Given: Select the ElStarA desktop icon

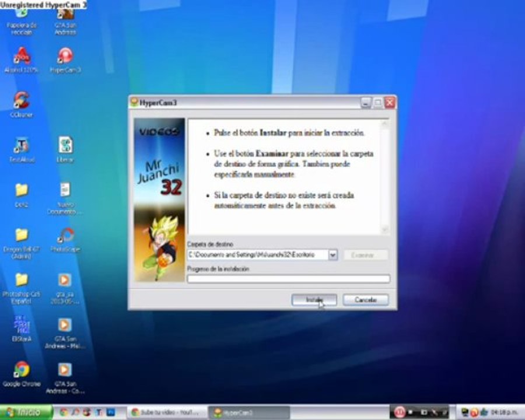Looking at the screenshot, I should click(x=22, y=329).
